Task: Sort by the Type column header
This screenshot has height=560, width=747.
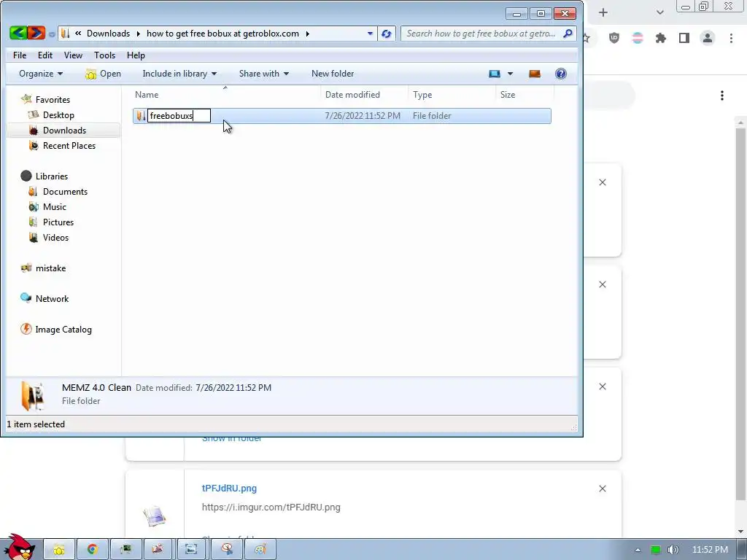Action: (452, 94)
